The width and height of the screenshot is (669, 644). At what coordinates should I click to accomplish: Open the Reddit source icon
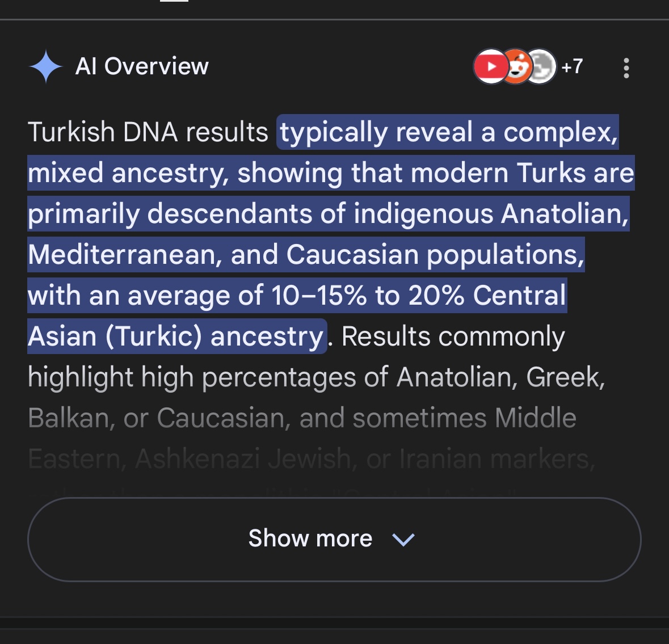516,67
